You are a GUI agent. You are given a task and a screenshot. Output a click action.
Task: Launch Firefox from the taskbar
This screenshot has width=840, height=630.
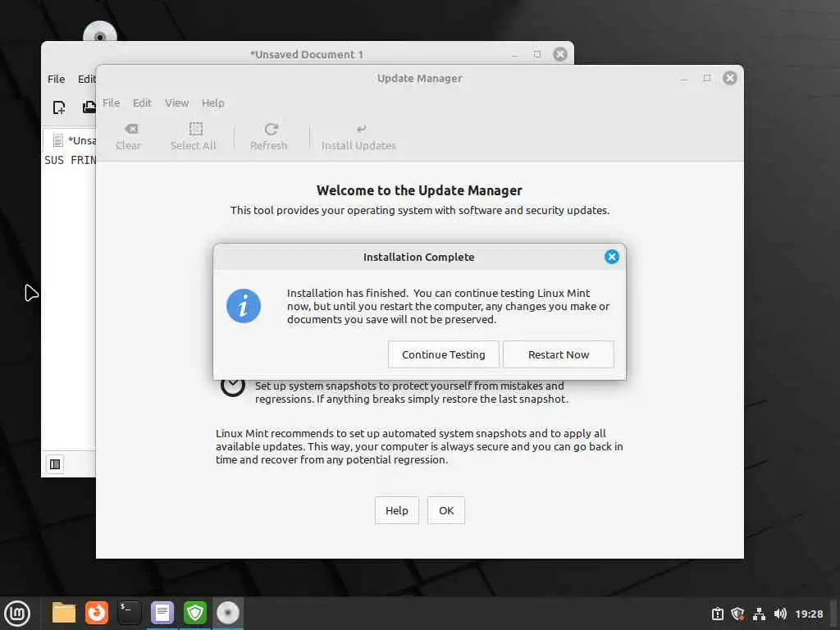pyautogui.click(x=97, y=613)
